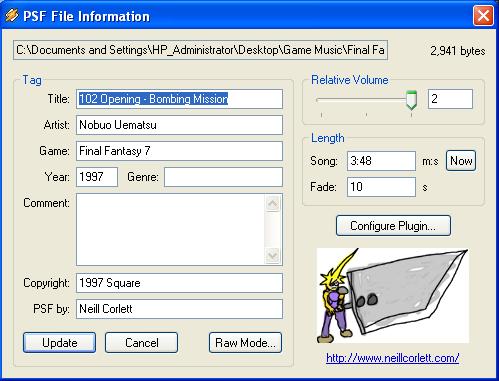
Task: Click the Game field showing Final Fantasy 7
Action: [x=179, y=151]
